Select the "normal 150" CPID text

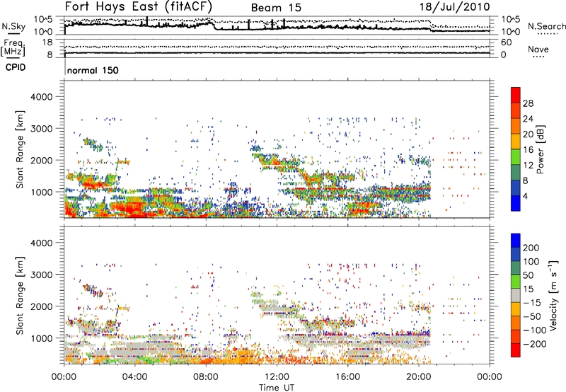tap(93, 70)
